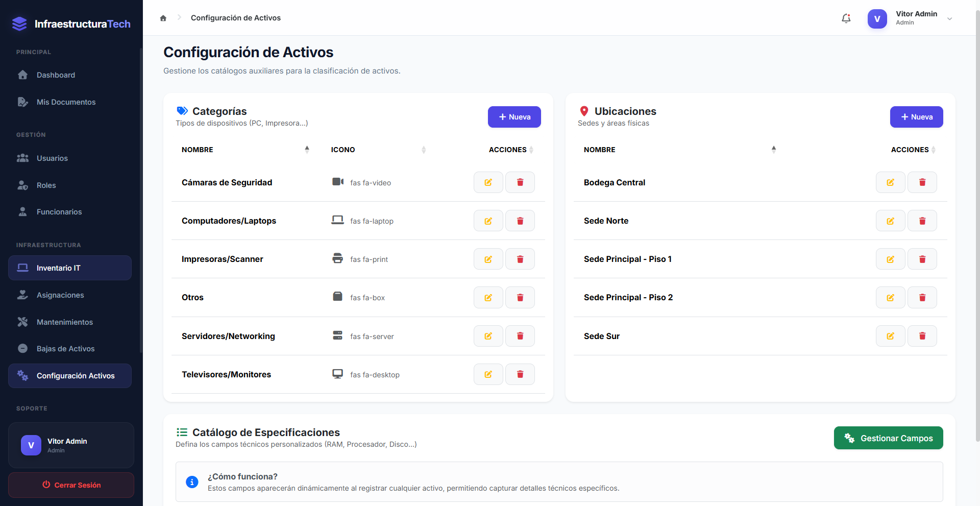Edit the Otros category
This screenshot has height=506, width=980.
[x=488, y=298]
